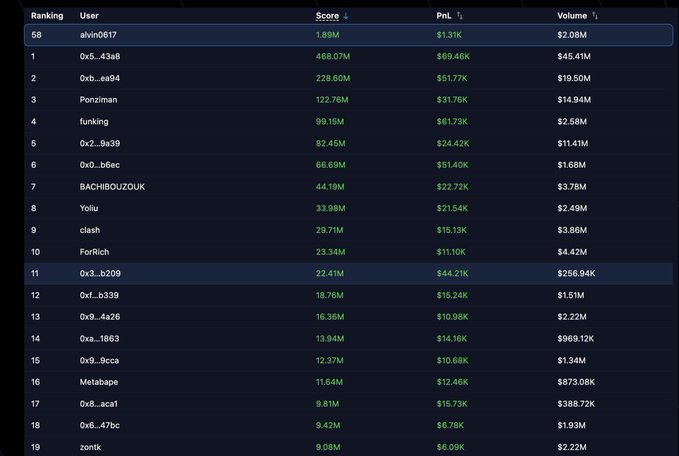Click score value 66.69M
The height and width of the screenshot is (456, 679).
(330, 165)
